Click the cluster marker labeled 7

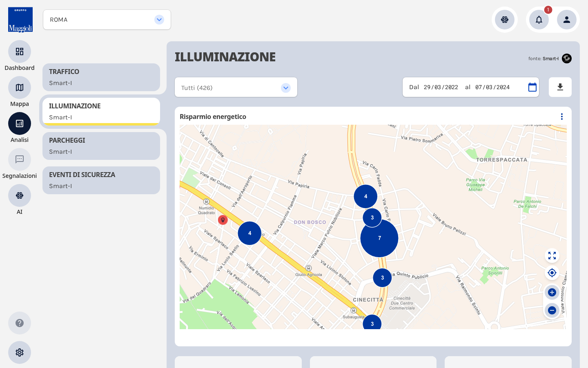(379, 238)
